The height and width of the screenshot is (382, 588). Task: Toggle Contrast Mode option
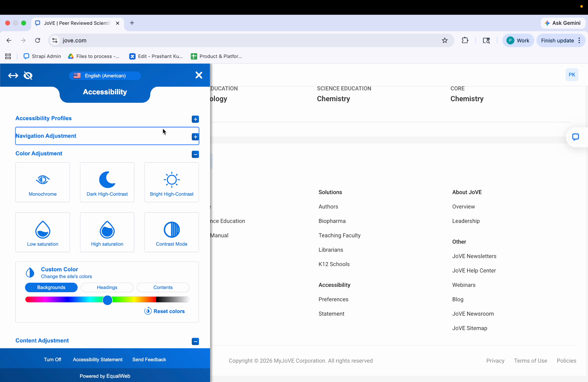tap(172, 232)
